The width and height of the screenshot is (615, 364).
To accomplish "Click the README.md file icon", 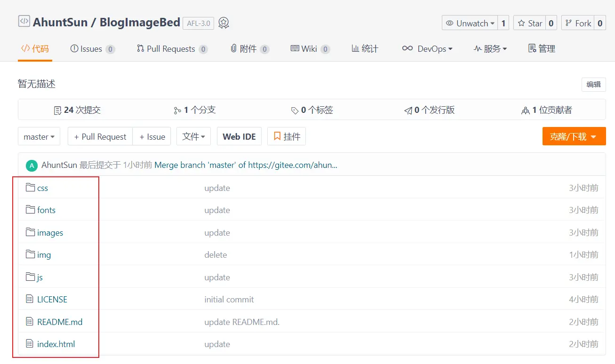I will (x=30, y=322).
